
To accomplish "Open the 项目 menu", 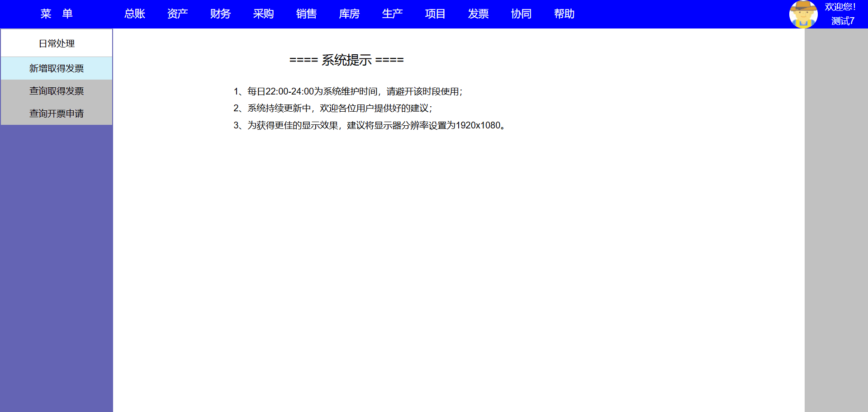I will point(435,14).
